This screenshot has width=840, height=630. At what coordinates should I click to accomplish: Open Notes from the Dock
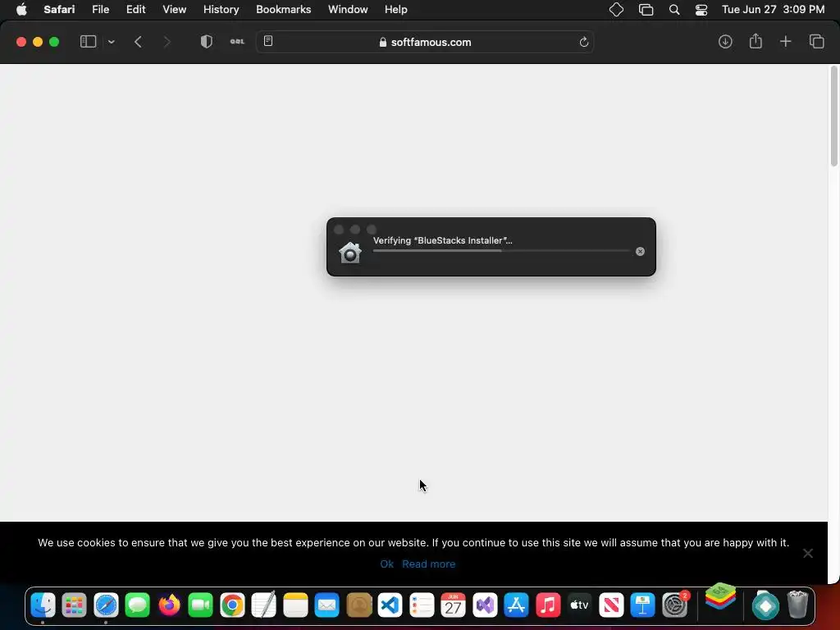coord(295,605)
